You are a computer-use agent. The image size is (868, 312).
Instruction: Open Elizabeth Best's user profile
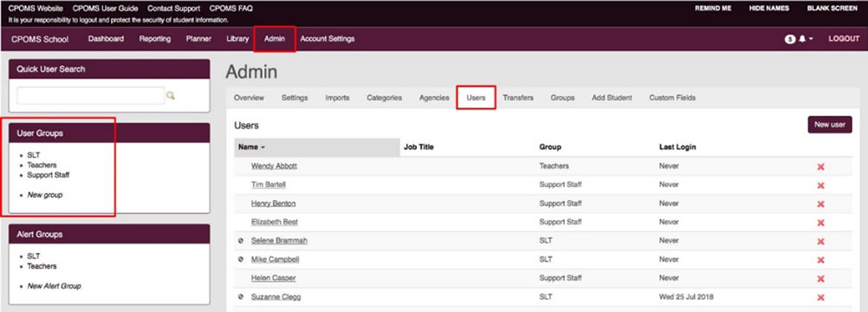pyautogui.click(x=275, y=222)
